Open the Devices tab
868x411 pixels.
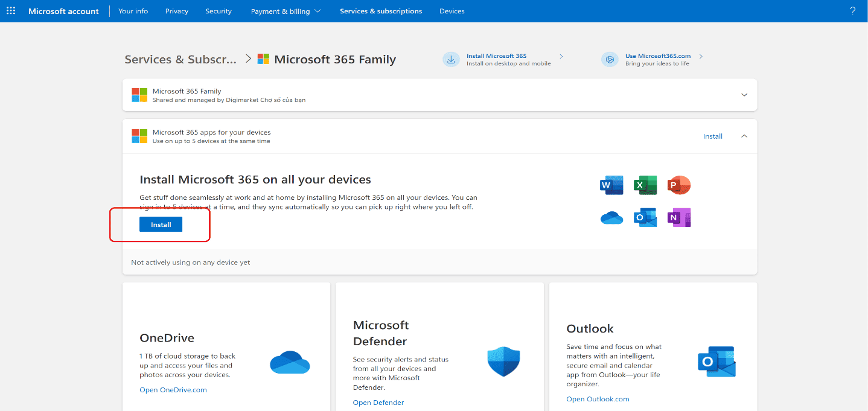452,11
